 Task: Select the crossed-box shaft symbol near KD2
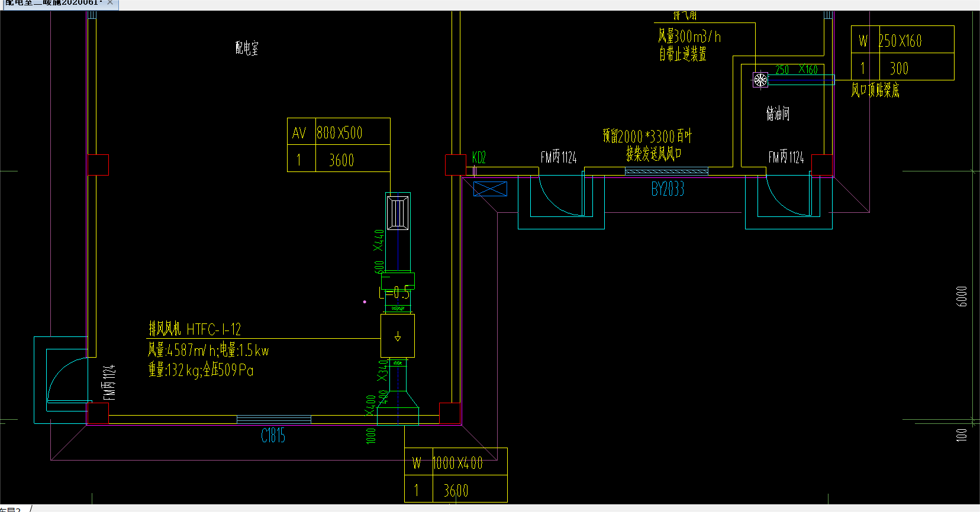pos(491,189)
